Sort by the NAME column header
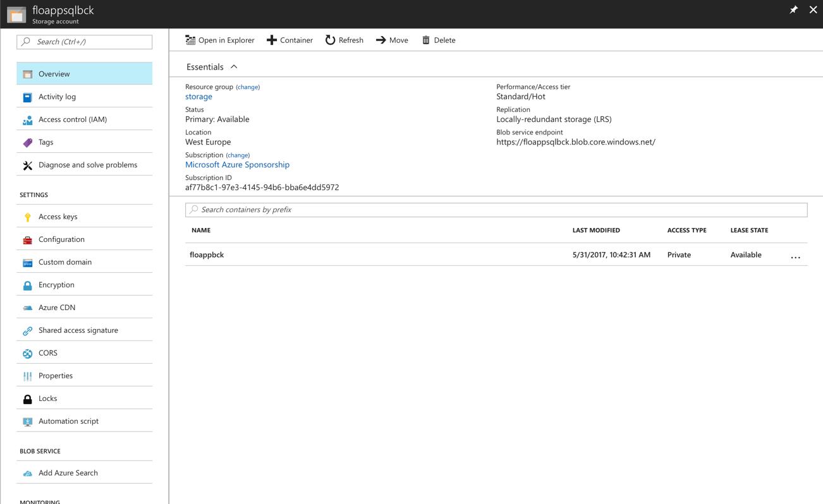 [201, 231]
